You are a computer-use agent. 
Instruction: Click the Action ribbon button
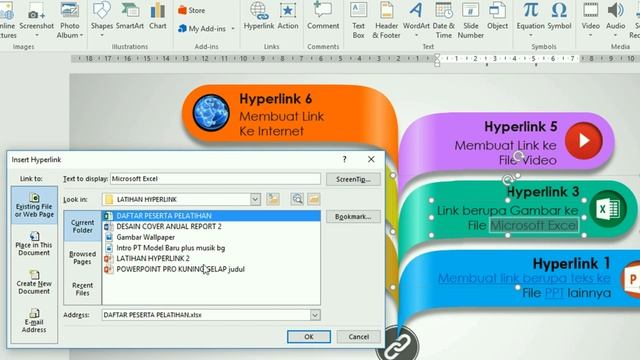click(x=288, y=16)
